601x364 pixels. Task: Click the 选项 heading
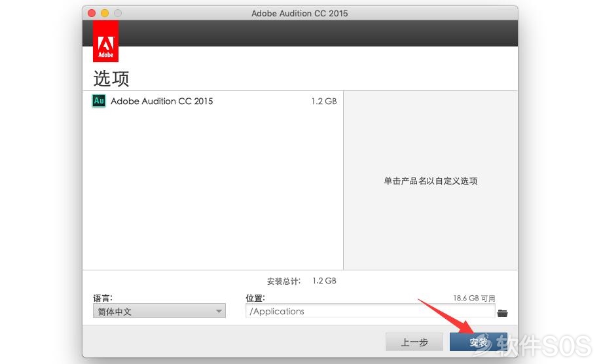click(111, 79)
